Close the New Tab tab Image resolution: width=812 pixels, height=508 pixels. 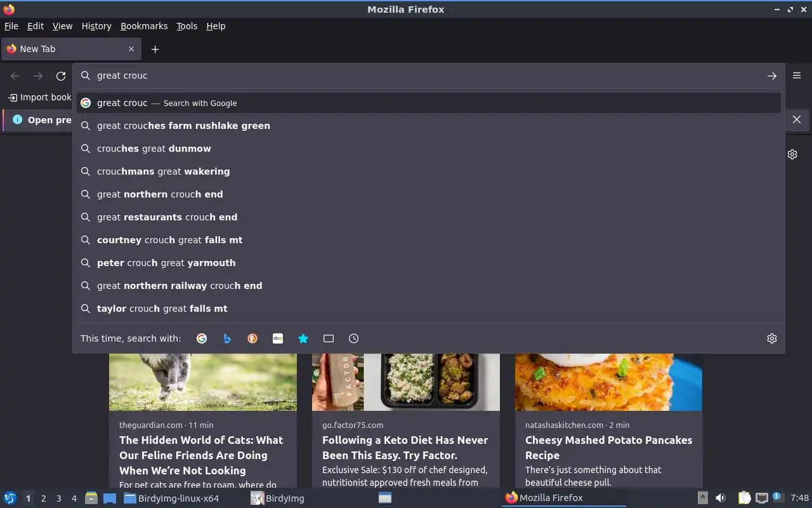point(131,49)
